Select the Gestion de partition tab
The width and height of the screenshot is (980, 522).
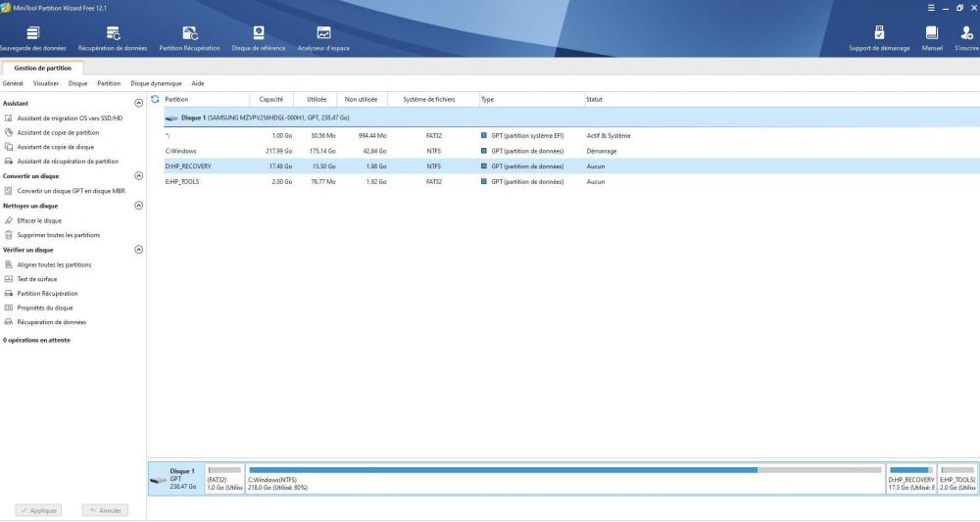(x=41, y=68)
